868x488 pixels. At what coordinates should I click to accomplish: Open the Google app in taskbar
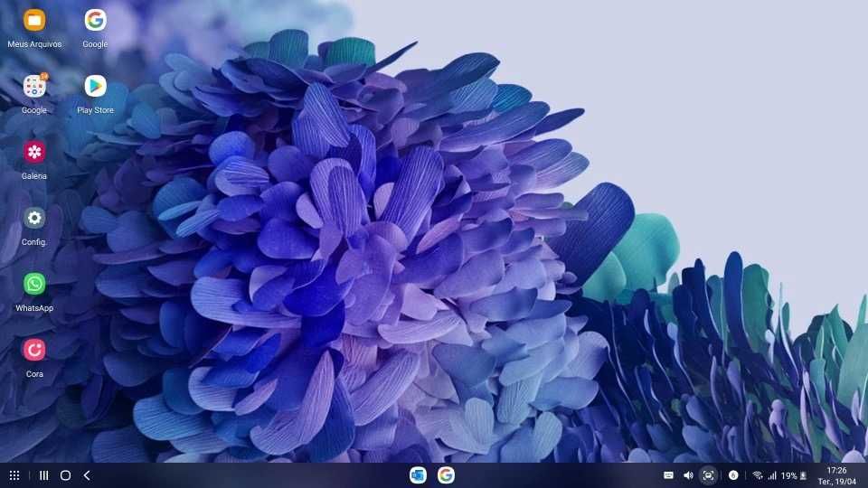[x=446, y=475]
